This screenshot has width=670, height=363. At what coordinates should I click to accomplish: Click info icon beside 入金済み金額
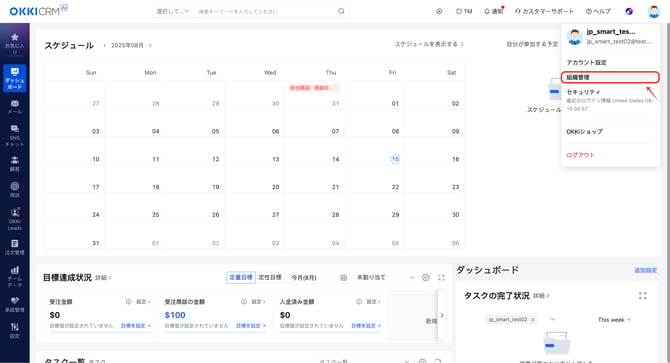click(359, 302)
